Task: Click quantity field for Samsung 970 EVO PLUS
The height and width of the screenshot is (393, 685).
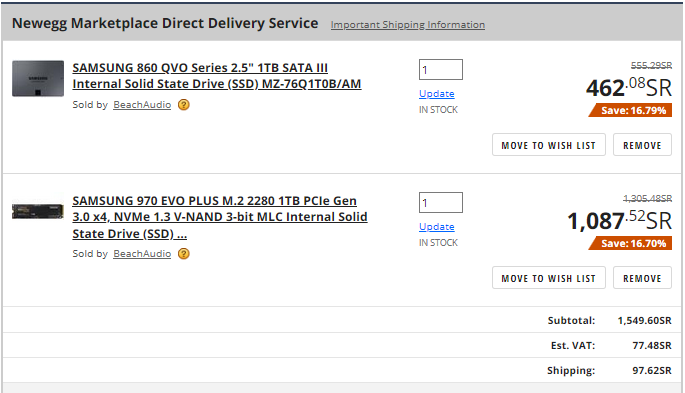Action: pos(441,203)
